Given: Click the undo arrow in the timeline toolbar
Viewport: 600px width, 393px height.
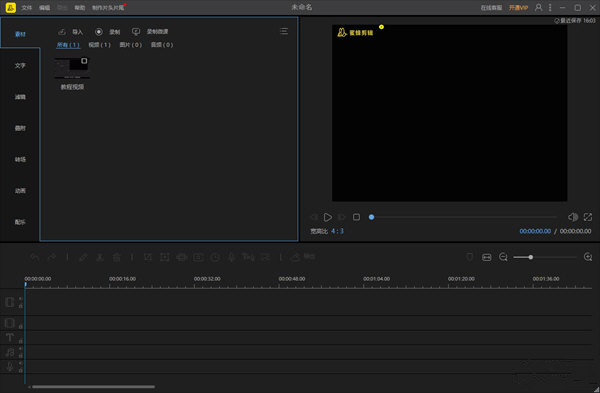Looking at the screenshot, I should [34, 257].
